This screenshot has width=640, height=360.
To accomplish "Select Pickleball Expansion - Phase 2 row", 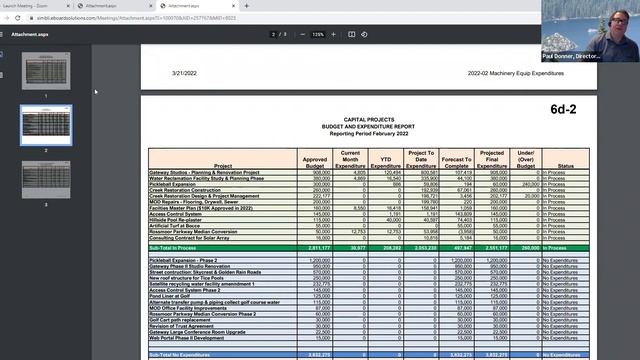I will tap(369, 260).
